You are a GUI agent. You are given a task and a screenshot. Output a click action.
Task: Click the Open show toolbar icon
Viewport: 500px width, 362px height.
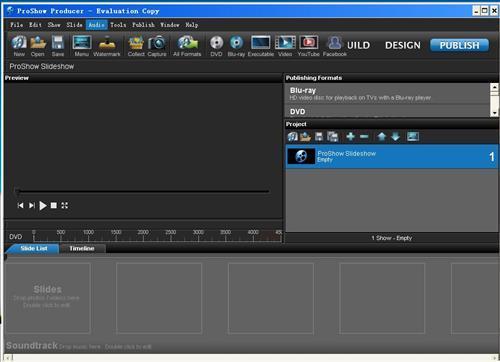pyautogui.click(x=38, y=46)
